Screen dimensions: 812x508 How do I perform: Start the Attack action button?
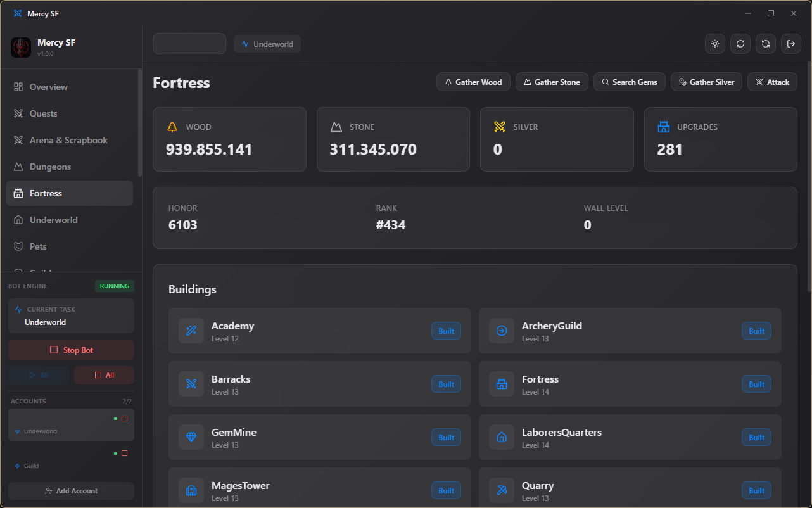pyautogui.click(x=772, y=82)
